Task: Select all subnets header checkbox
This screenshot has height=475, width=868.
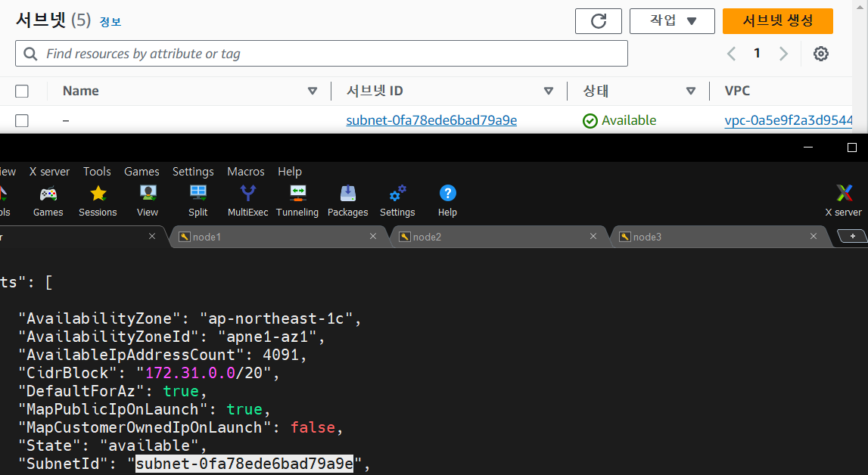Action: pos(22,92)
